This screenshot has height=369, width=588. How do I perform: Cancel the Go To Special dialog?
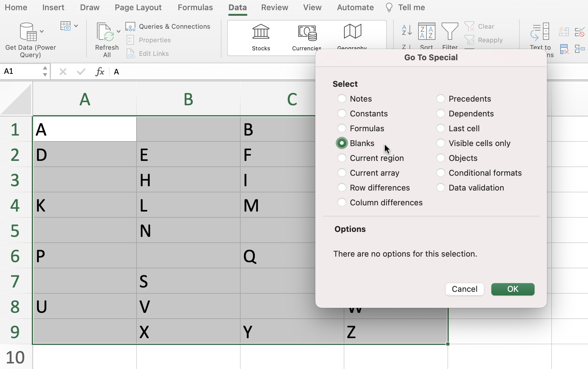(x=464, y=289)
